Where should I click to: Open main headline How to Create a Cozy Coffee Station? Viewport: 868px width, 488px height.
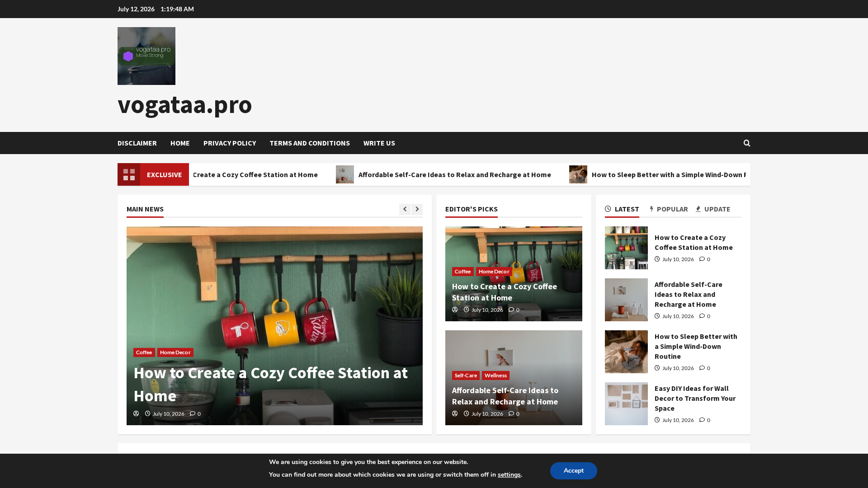coord(270,384)
